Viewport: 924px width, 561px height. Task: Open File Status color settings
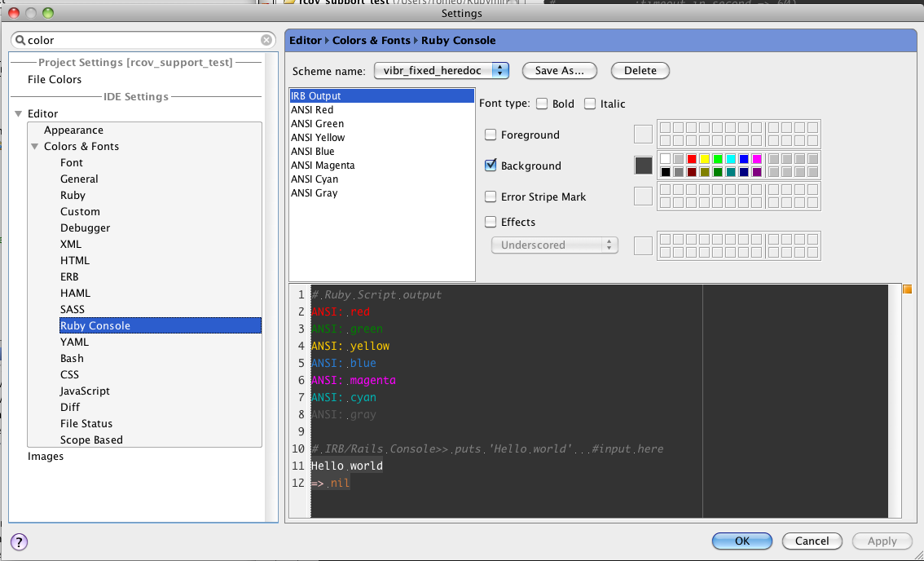86,423
